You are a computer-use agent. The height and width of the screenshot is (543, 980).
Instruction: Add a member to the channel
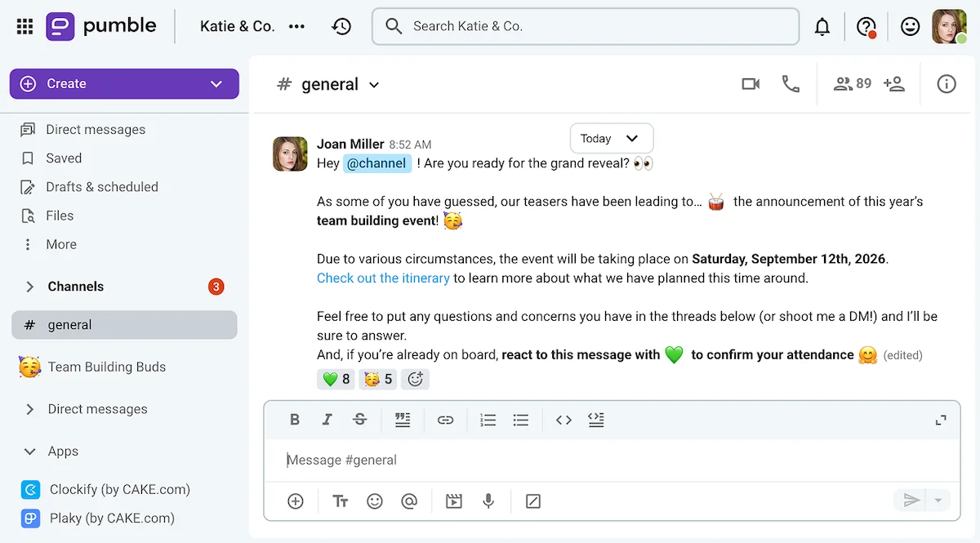[x=894, y=83]
